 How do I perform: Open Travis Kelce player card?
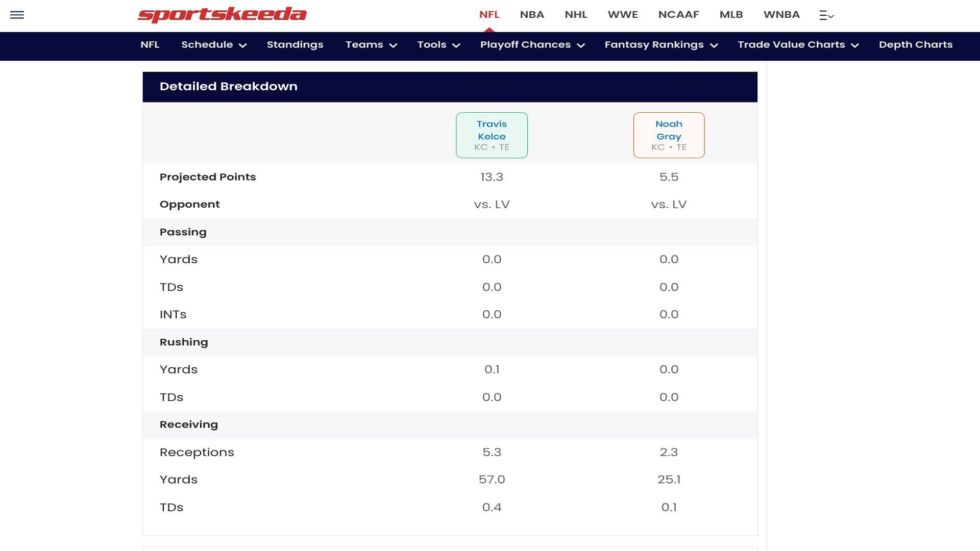492,135
